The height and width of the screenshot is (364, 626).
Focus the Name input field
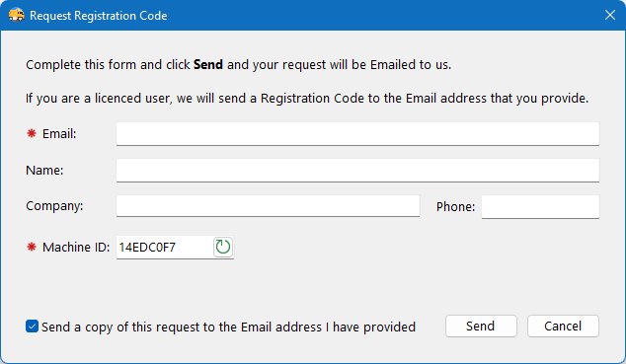(357, 171)
